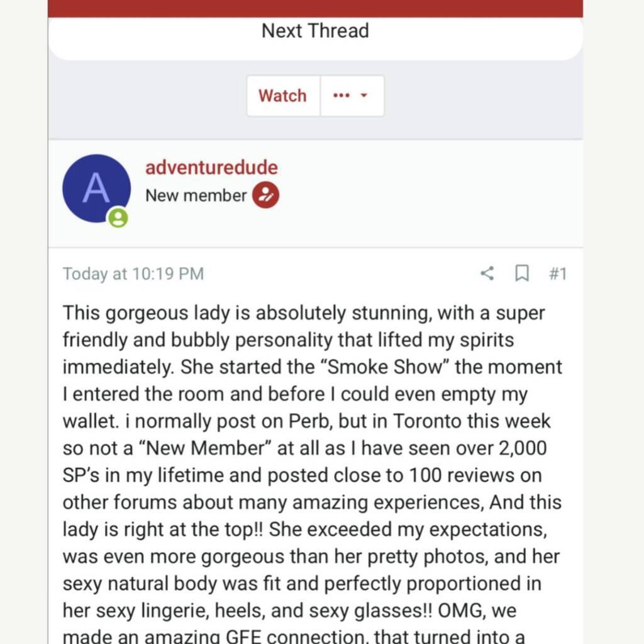This screenshot has height=644, width=644.
Task: Open adventuredude's profile username link
Action: click(211, 167)
